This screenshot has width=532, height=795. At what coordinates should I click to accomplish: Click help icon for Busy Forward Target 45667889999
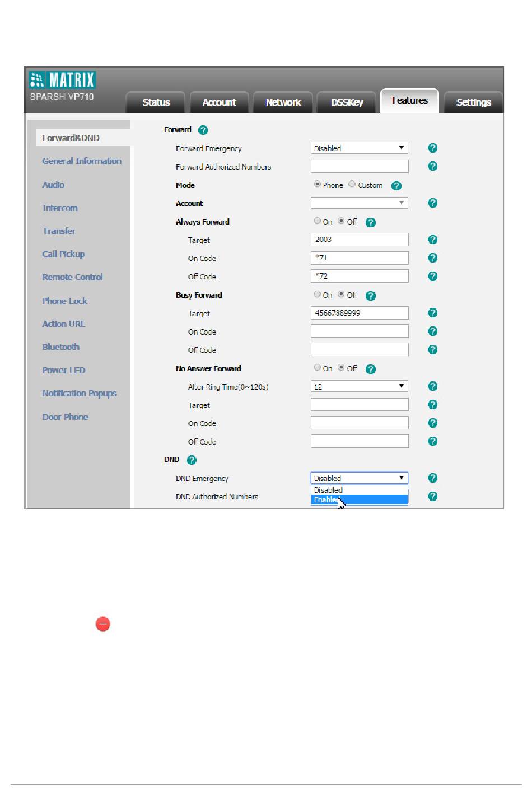(x=432, y=313)
